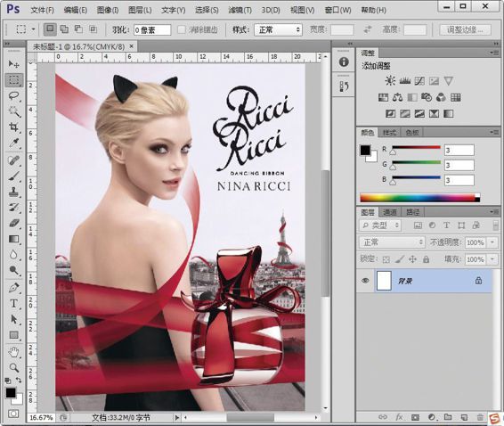Open Color panel flyout menu
Viewport: 504px width, 426px height.
tap(494, 132)
